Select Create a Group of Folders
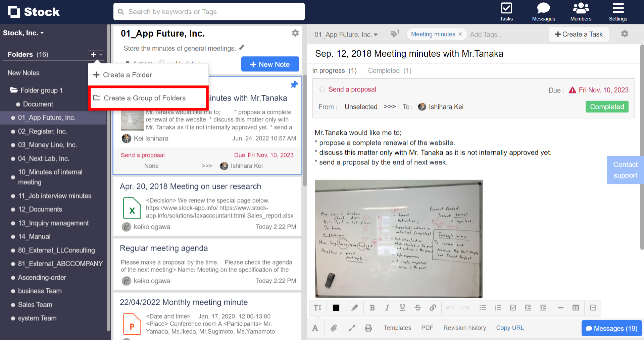This screenshot has height=340, width=644. pos(145,98)
